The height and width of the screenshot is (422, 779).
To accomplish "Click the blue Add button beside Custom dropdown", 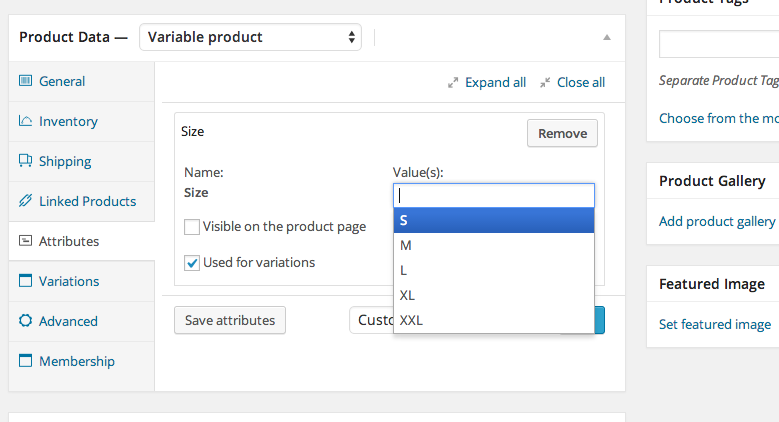I will (x=599, y=320).
